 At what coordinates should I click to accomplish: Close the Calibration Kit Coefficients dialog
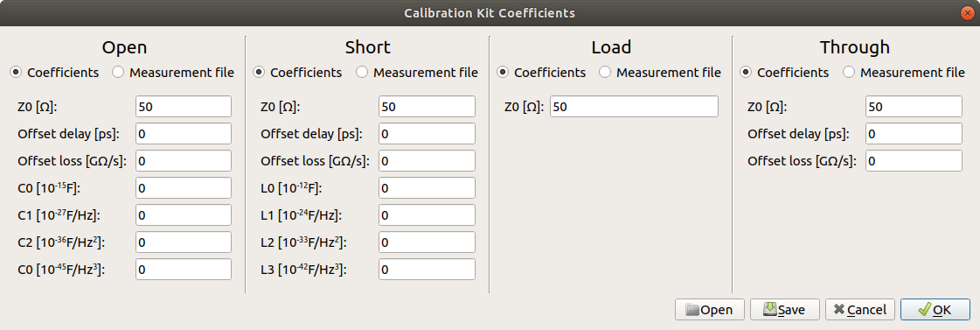pos(968,12)
